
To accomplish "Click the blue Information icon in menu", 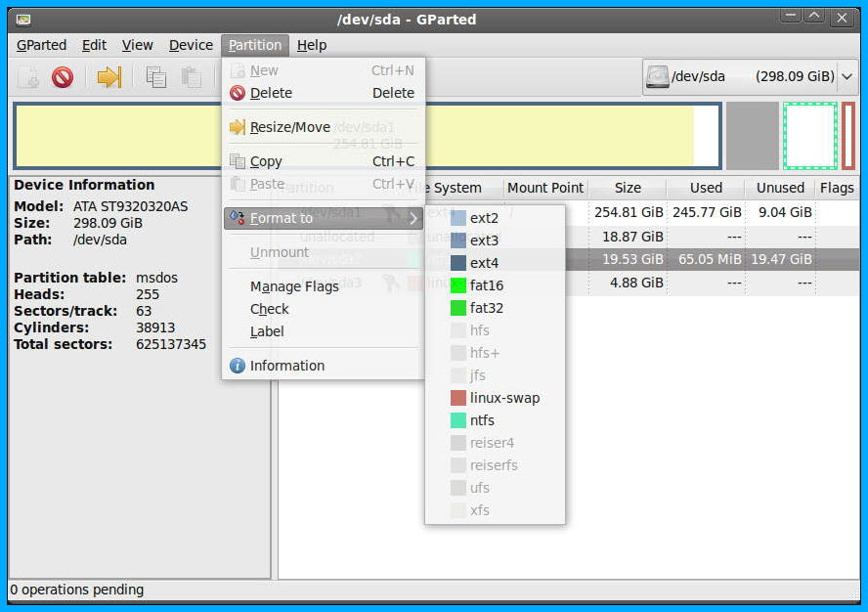I will [238, 366].
